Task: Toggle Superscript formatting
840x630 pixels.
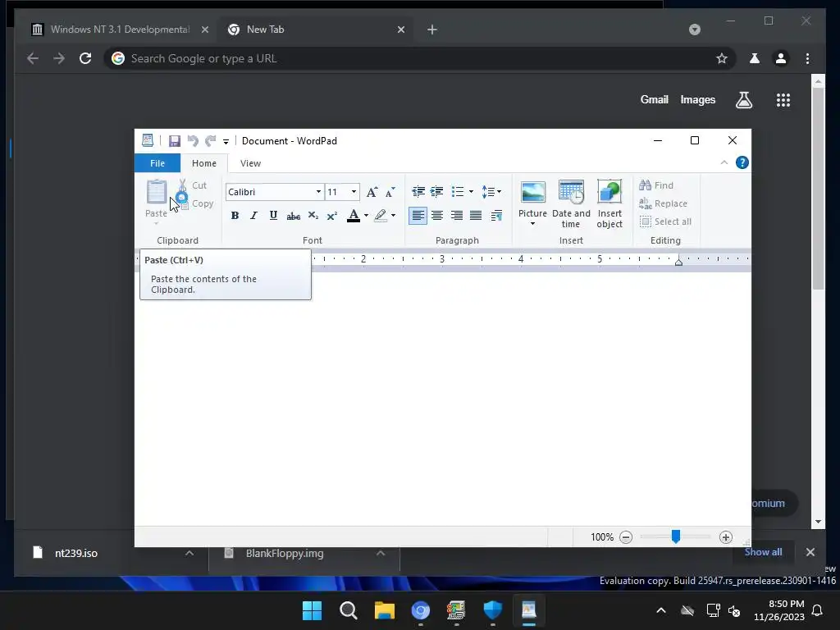Action: 332,216
